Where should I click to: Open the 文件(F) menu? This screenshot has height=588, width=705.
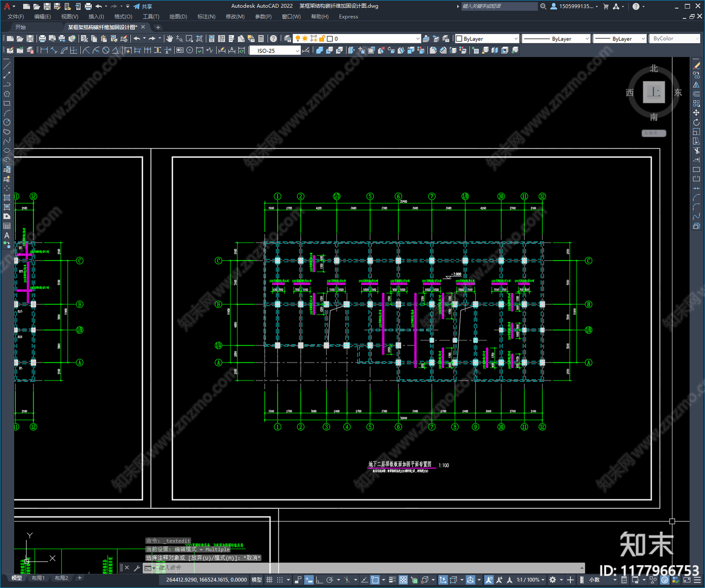(16, 17)
